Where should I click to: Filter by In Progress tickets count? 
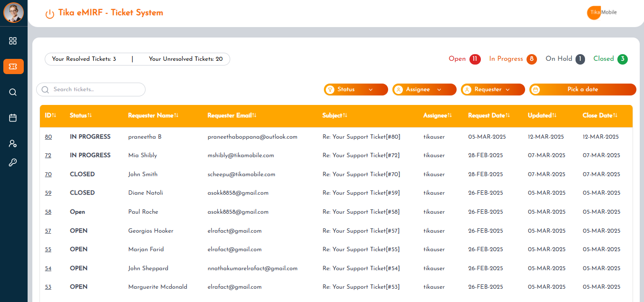(513, 59)
